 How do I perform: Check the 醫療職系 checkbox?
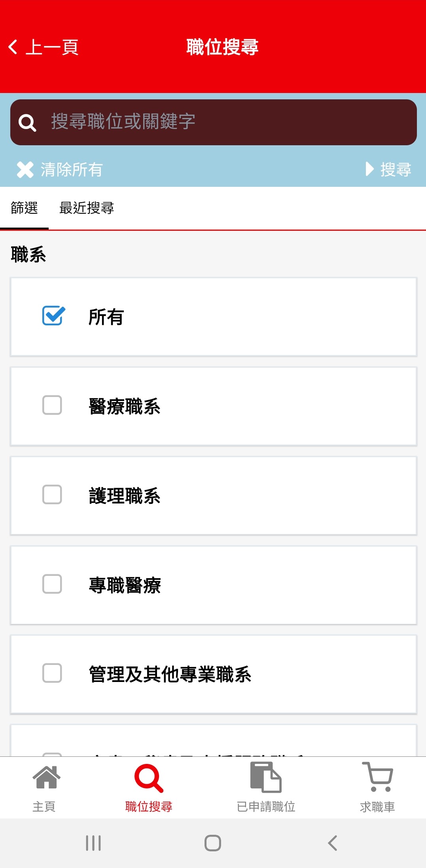click(52, 405)
